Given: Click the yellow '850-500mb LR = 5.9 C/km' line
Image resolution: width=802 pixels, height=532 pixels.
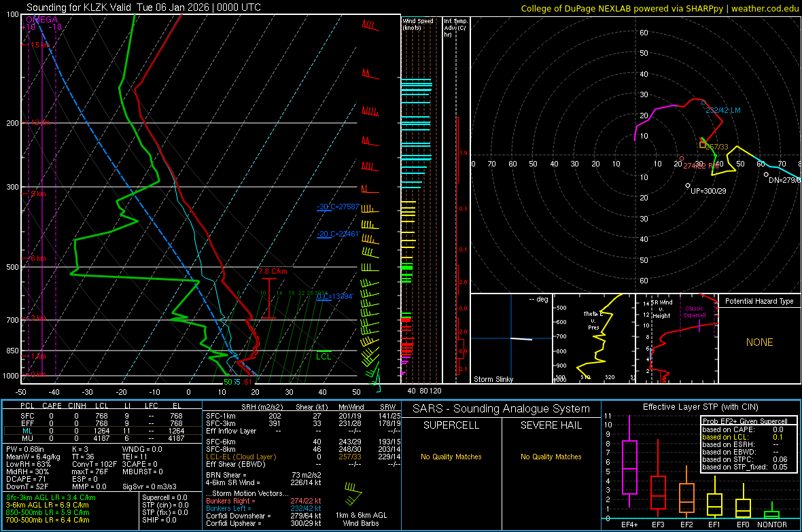Looking at the screenshot, I should [48, 512].
